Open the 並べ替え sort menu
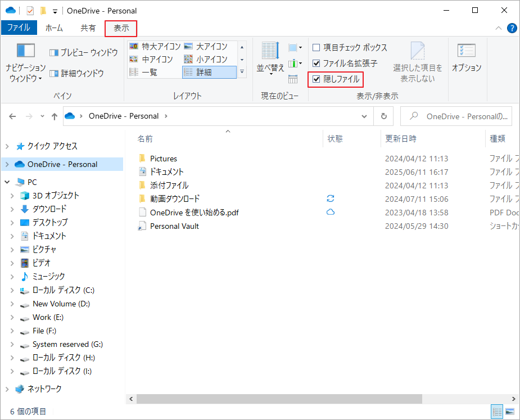520x420 pixels. coord(270,59)
